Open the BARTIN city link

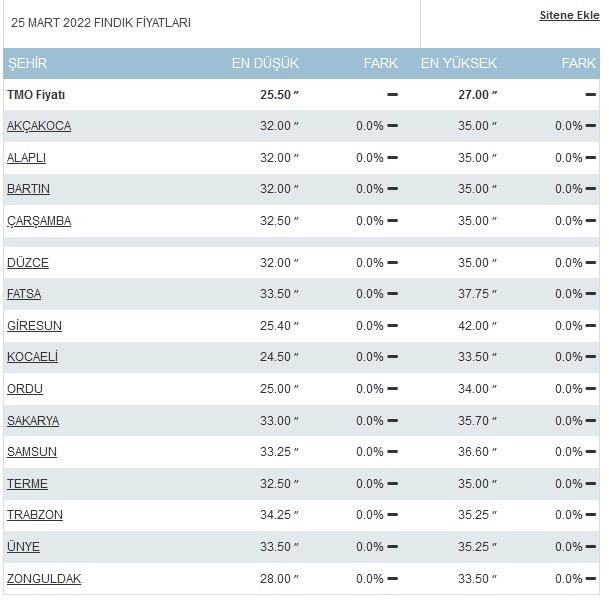click(28, 189)
